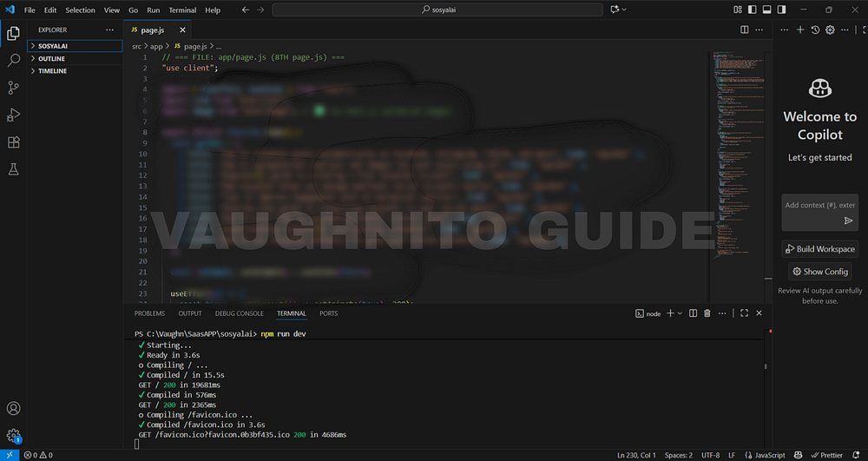Open Explorer views and more actions menu
Screen dimensions: 868x461
[x=109, y=30]
